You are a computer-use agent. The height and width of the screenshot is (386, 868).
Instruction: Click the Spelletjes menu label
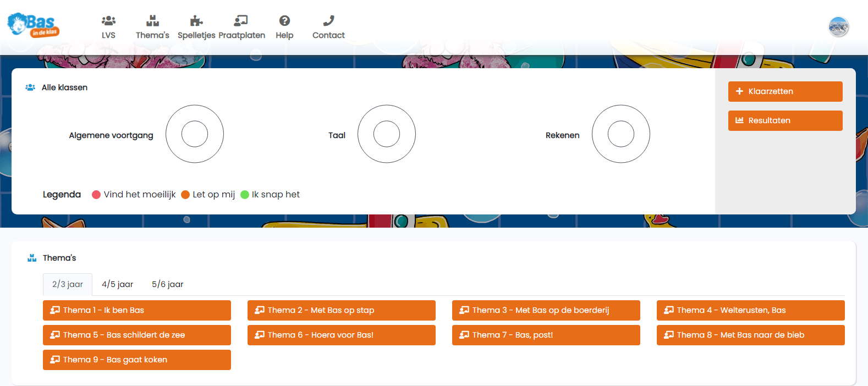[x=196, y=35]
